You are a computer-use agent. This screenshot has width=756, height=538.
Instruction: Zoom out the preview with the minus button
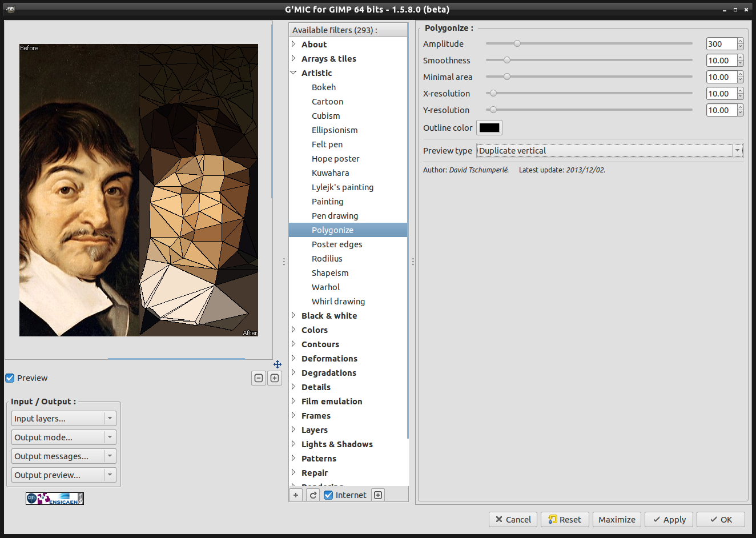click(x=259, y=378)
